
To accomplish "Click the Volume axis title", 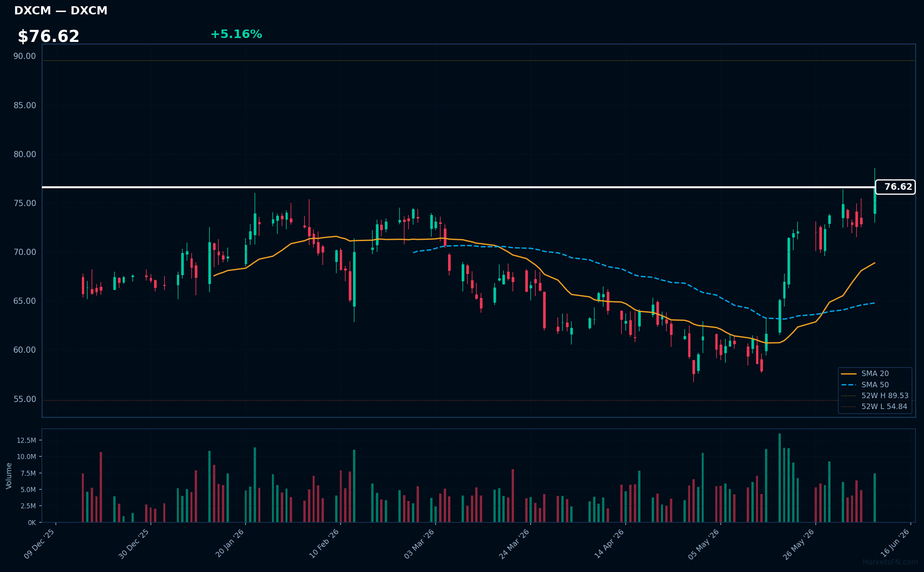I will point(9,476).
